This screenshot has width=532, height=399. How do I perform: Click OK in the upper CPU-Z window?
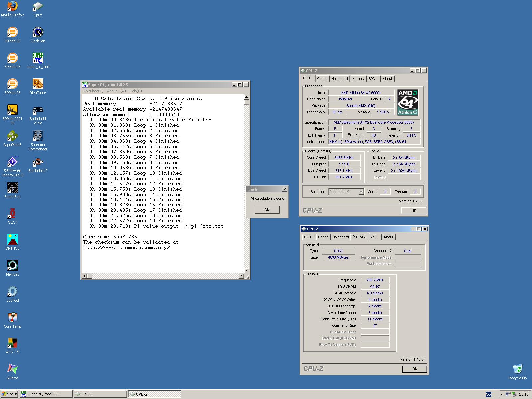414,210
